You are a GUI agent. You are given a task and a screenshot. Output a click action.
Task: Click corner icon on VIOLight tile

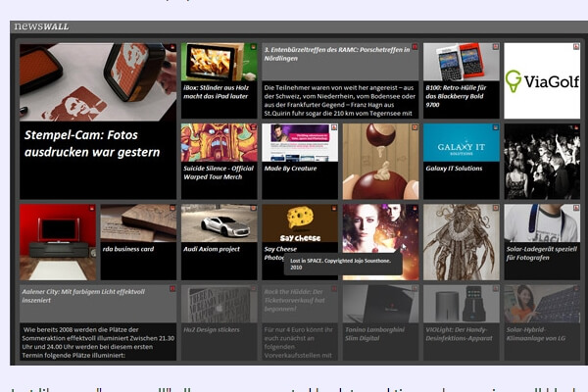pyautogui.click(x=495, y=289)
